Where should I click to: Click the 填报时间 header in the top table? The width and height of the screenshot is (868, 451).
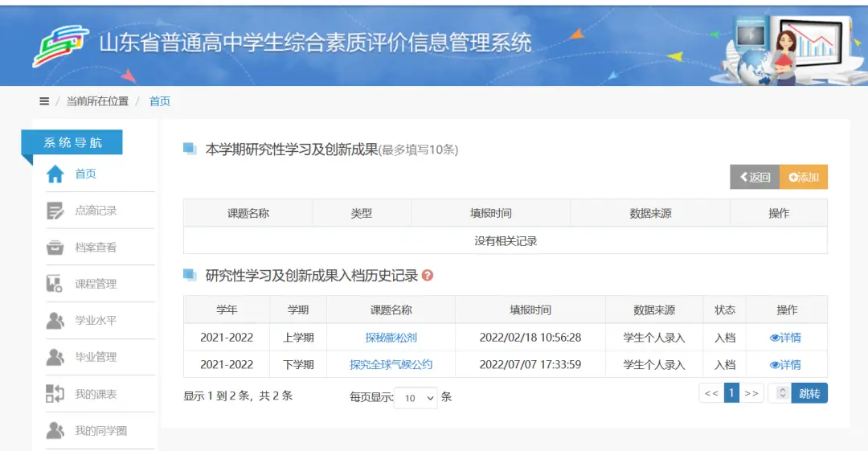pos(490,213)
